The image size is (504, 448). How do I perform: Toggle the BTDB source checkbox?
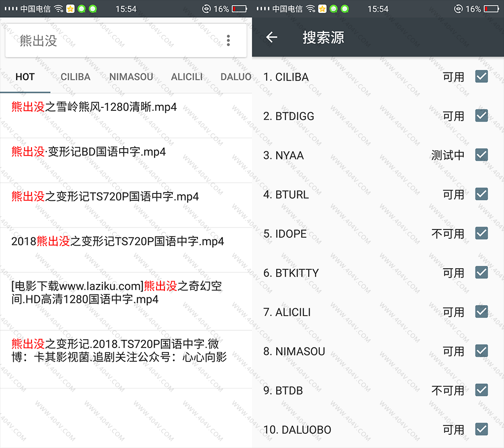(x=481, y=390)
